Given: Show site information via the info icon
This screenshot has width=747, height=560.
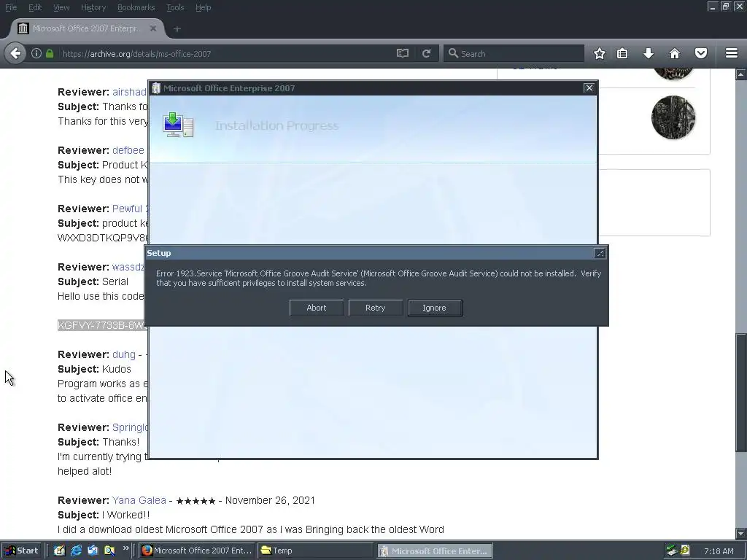Looking at the screenshot, I should tap(36, 53).
